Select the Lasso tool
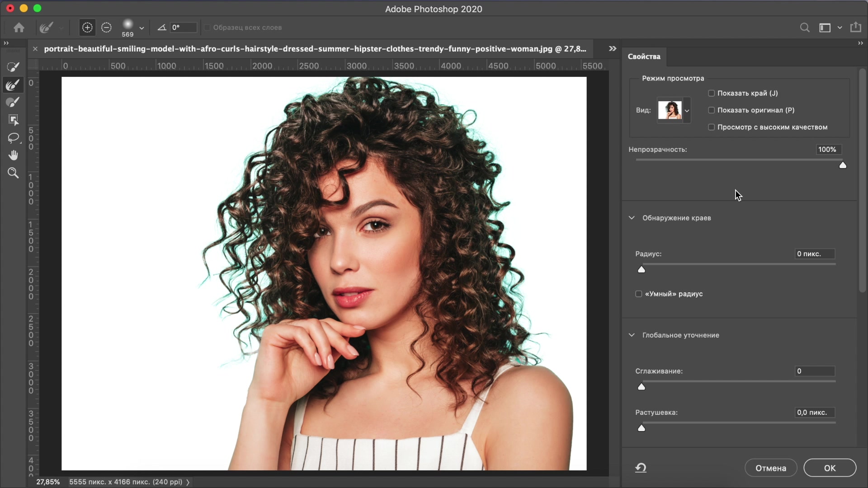 point(13,138)
